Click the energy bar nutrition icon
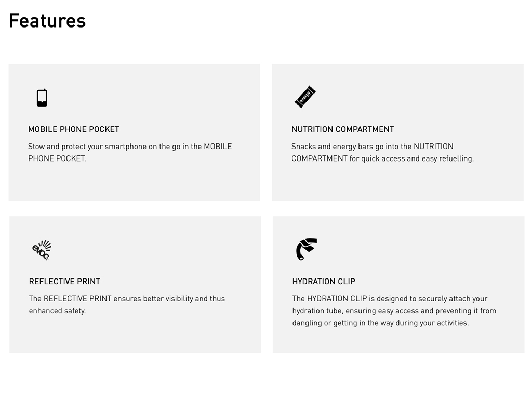 click(x=305, y=97)
